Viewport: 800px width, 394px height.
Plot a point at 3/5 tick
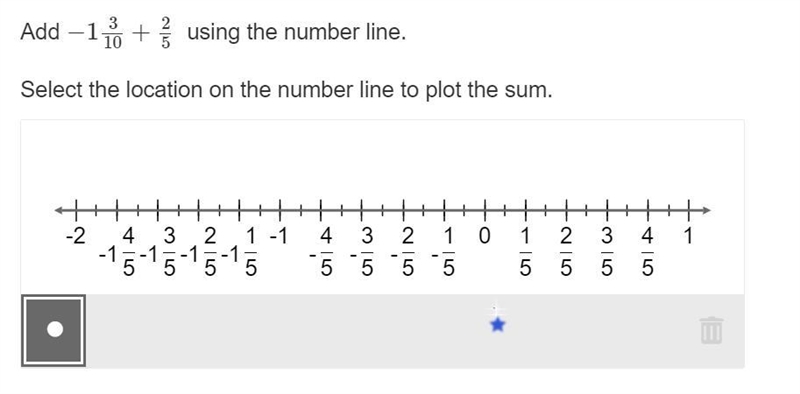point(607,210)
